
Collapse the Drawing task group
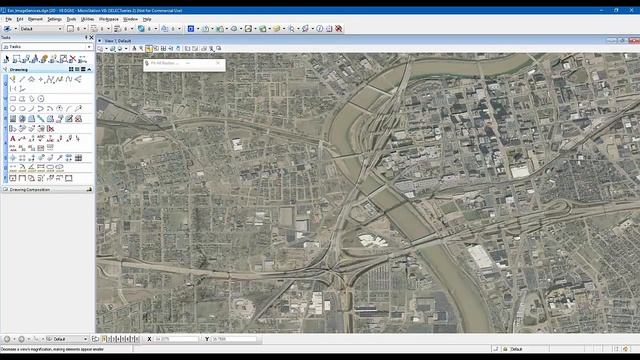pos(89,69)
